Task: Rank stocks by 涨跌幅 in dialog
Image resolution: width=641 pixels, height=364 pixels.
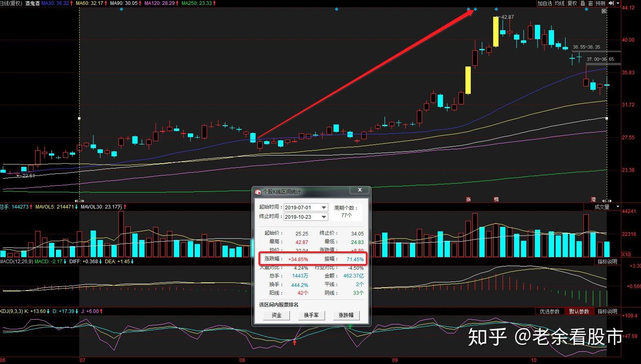Action: click(346, 315)
